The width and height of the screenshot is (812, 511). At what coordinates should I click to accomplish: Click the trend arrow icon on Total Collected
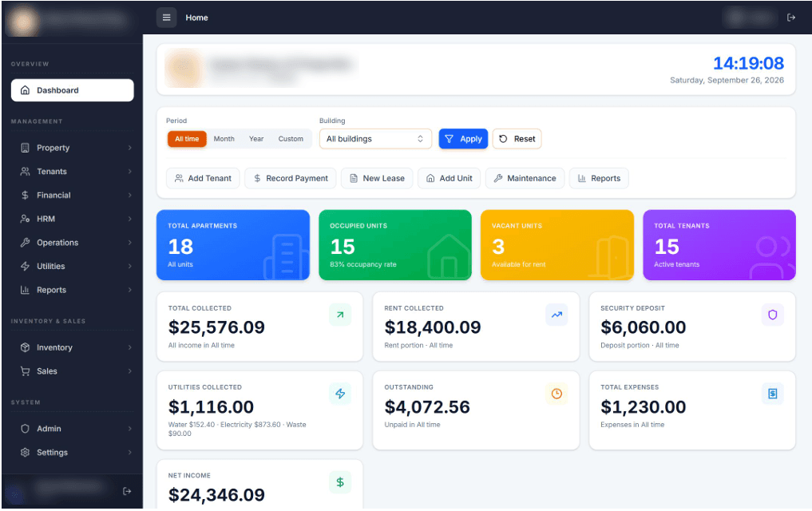(x=339, y=315)
